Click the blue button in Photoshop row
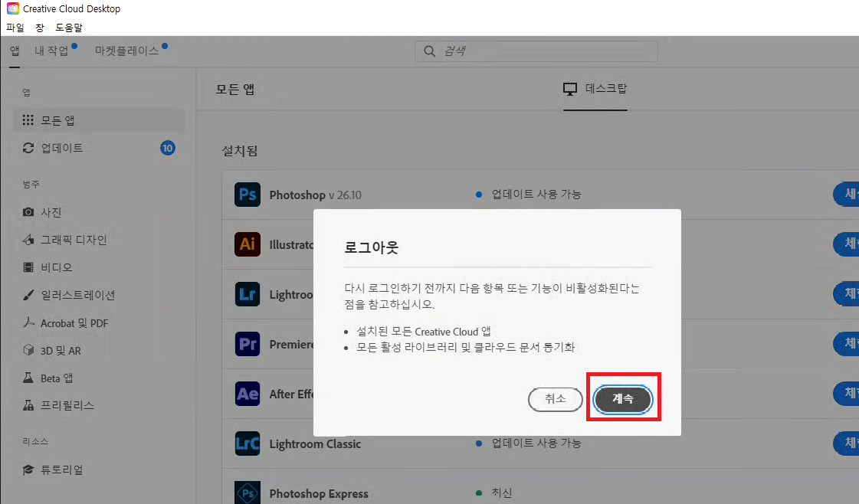The width and height of the screenshot is (859, 504). tap(846, 194)
